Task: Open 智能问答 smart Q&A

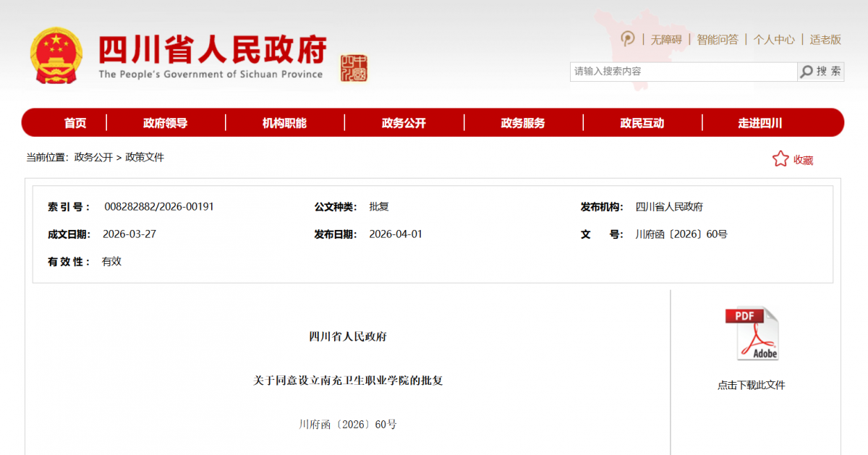Action: (x=718, y=40)
